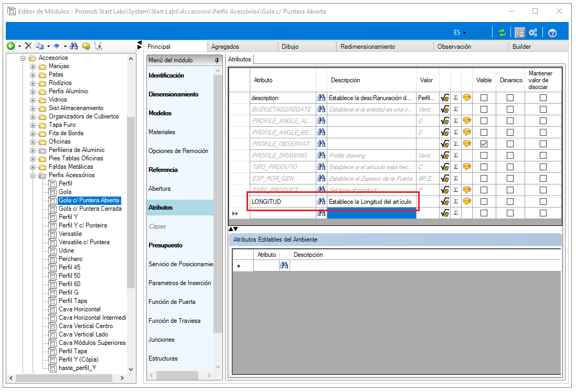Collapse the Perfis Acessórios folder
576x392 pixels.
click(x=33, y=176)
